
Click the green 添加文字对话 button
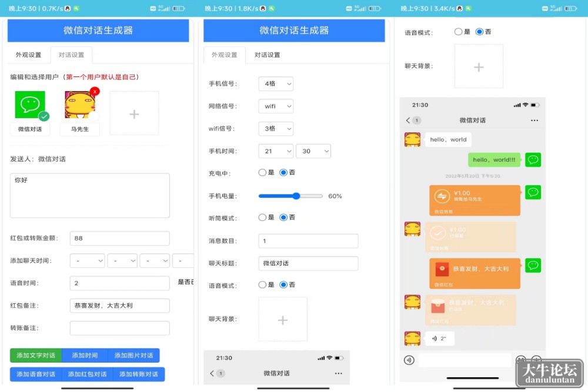[x=36, y=356]
